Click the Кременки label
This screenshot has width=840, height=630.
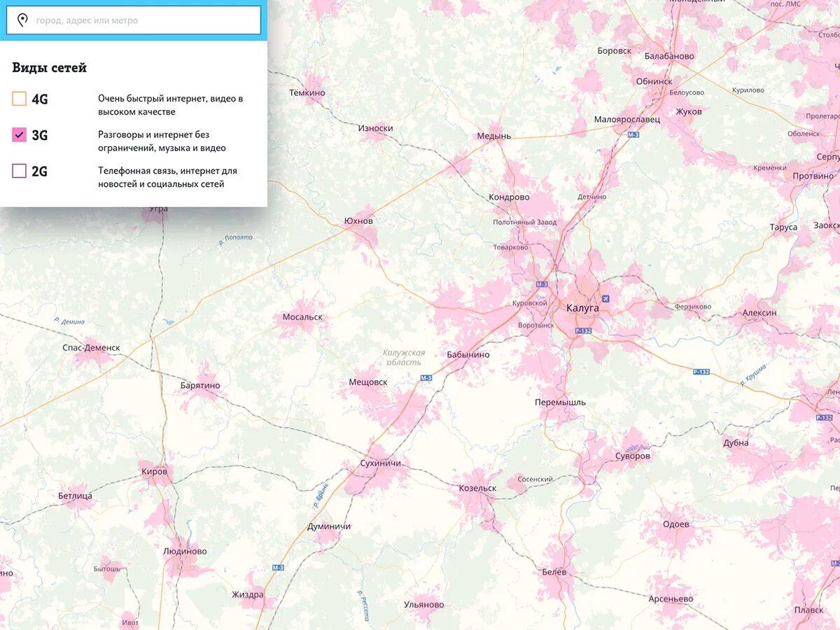pos(770,168)
